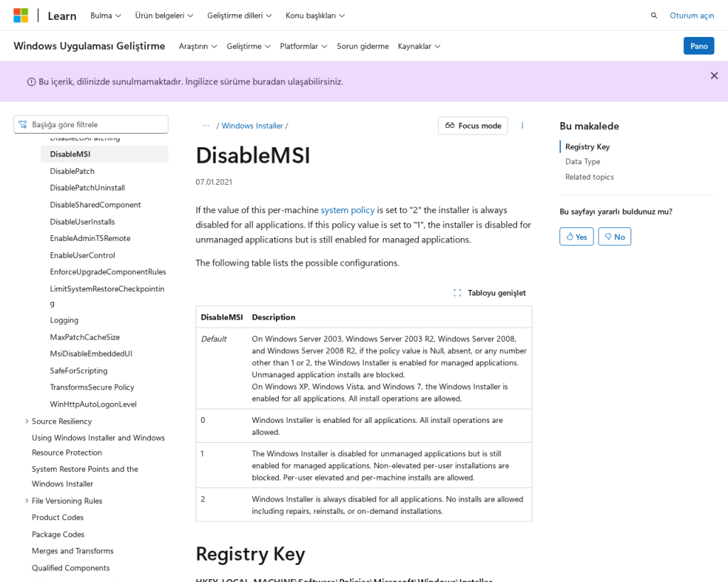Open the search magnifier icon
The height and width of the screenshot is (582, 728).
point(654,16)
